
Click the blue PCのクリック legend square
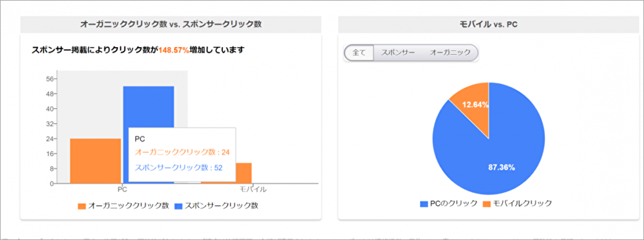(424, 204)
